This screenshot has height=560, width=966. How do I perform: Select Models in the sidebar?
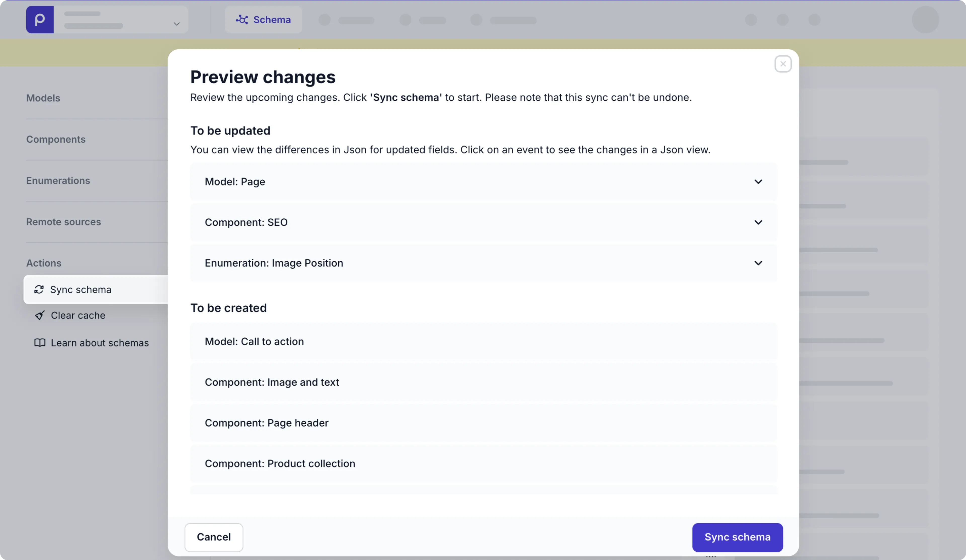(43, 98)
